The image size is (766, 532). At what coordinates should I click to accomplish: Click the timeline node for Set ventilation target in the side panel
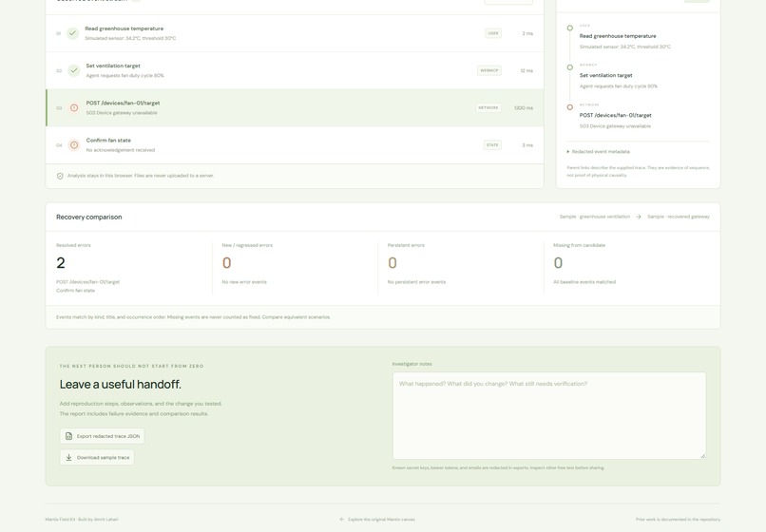point(569,67)
